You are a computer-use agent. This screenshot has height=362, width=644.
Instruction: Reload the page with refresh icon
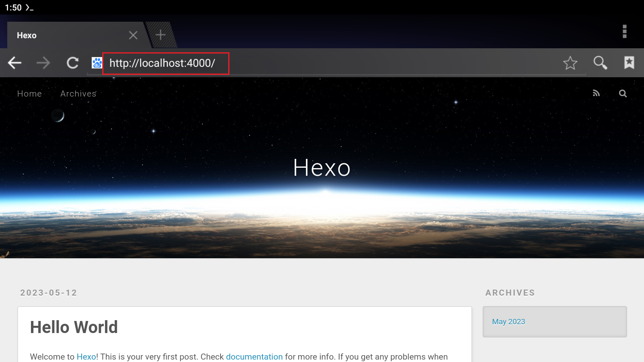72,63
